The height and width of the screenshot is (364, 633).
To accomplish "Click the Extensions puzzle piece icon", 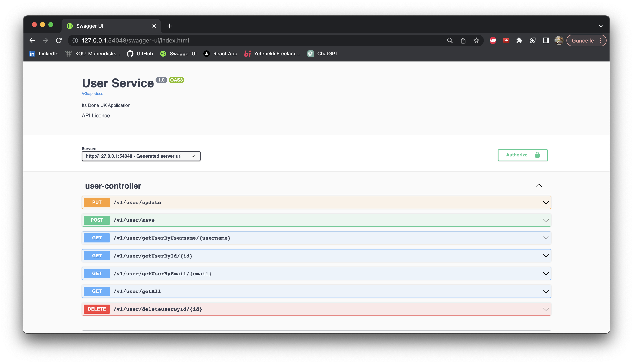I will [x=519, y=40].
